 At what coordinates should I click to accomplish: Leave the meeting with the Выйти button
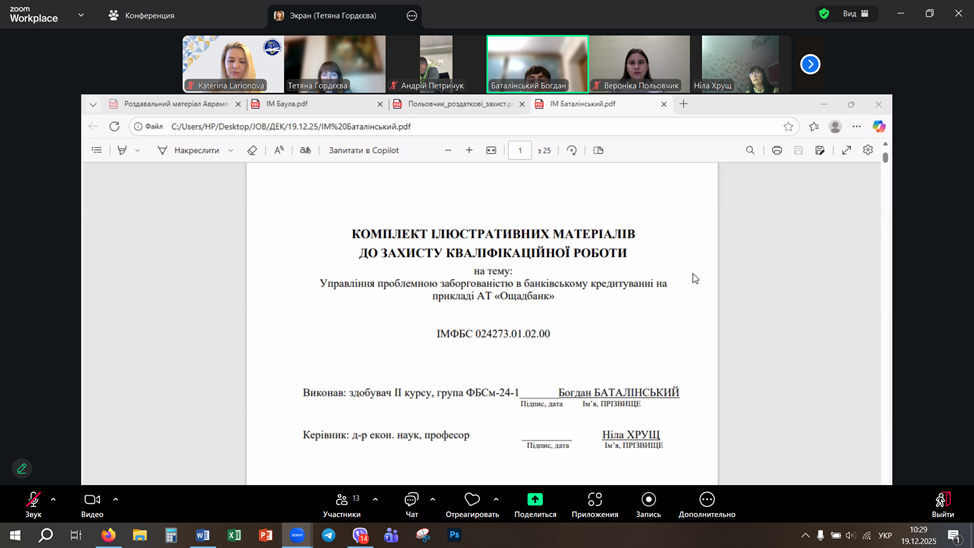[942, 500]
